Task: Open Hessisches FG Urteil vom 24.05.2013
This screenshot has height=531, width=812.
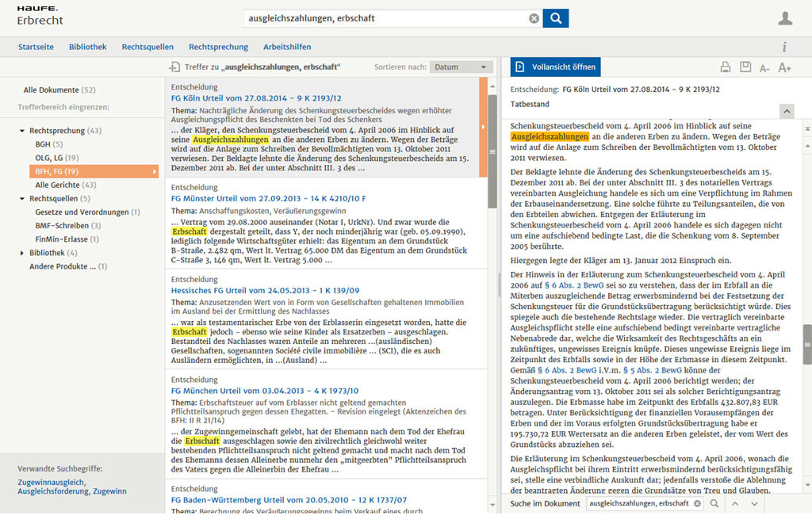Action: click(265, 290)
